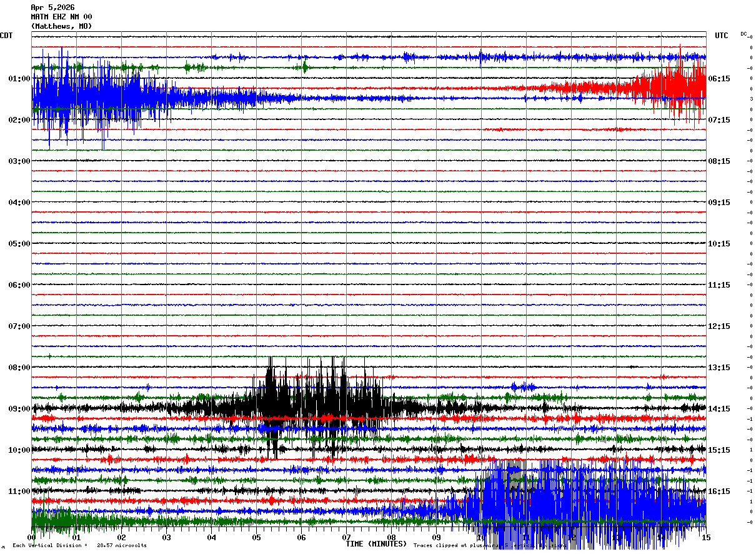Select the 02:00 CDT time label
756x554 pixels.
19,120
